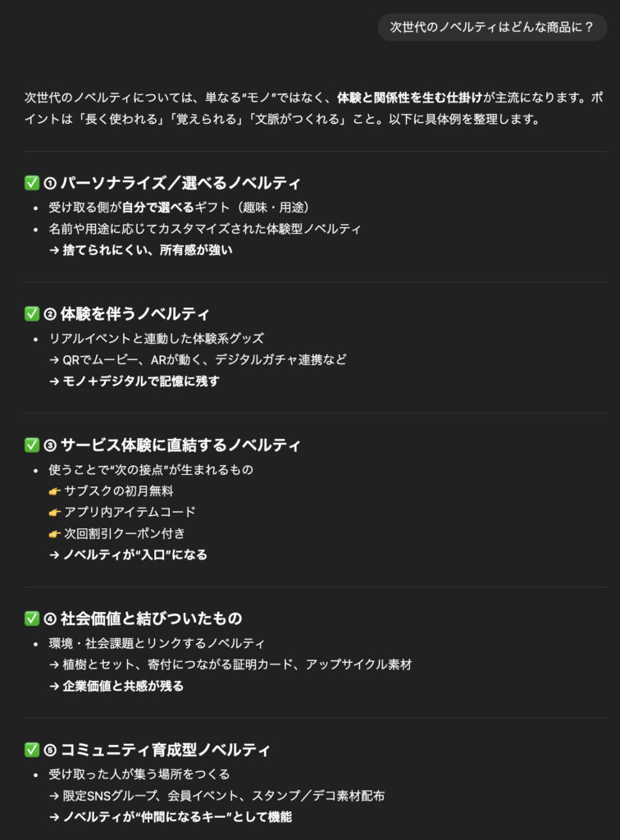Click the pointing hand before サブスクの初月無料
This screenshot has height=840, width=620.
[55, 491]
